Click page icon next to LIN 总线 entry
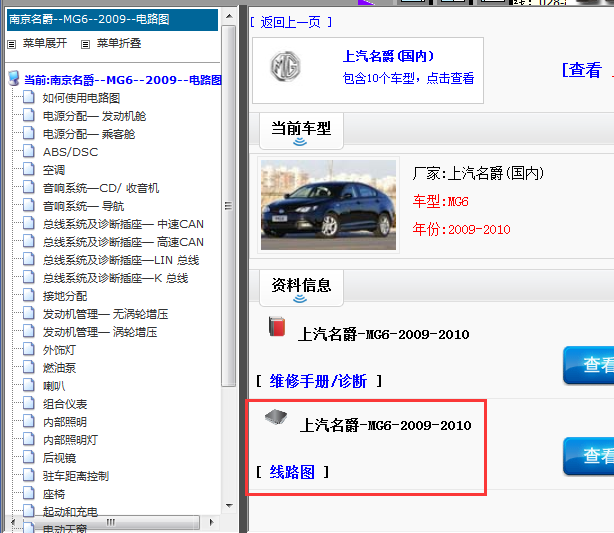Image resolution: width=614 pixels, height=533 pixels. 29,259
